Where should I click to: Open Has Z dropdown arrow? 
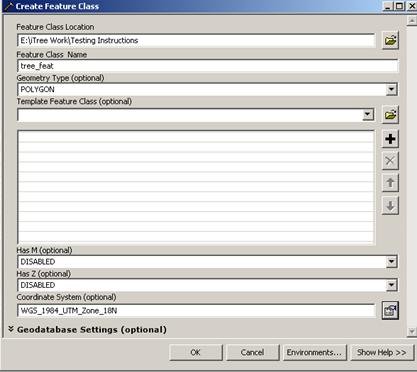(x=391, y=285)
